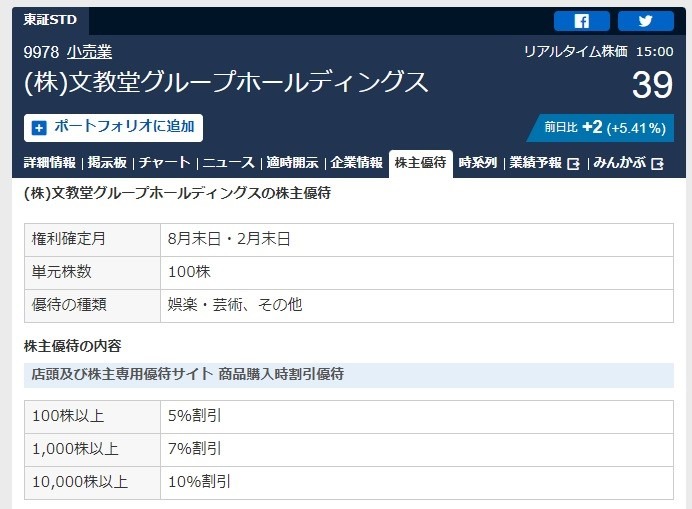The width and height of the screenshot is (692, 509).
Task: Click 娯楽・芸術、その他 cell
Action: click(417, 306)
